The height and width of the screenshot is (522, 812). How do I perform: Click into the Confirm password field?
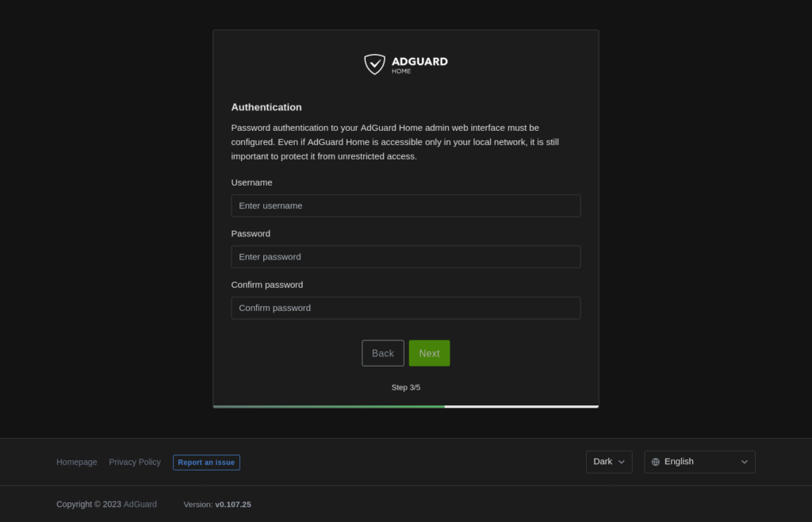point(405,308)
